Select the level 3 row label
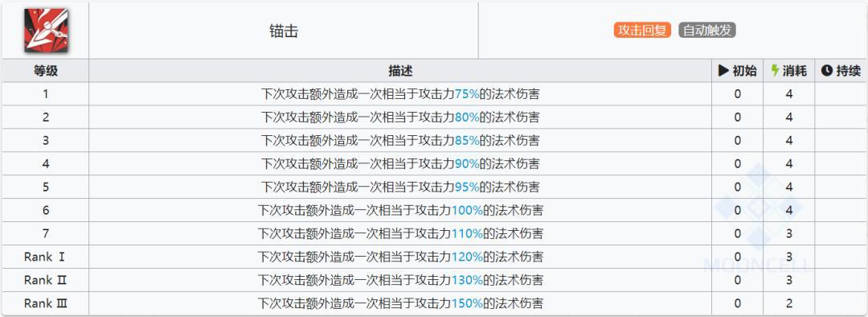Screen dimensions: 868x317 coord(45,141)
